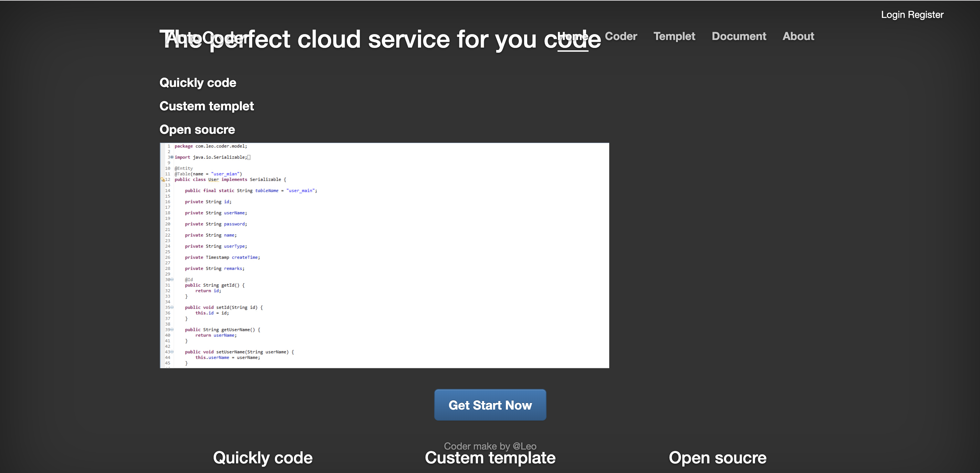Screen dimensions: 980x473
Task: Open the Register link
Action: pyautogui.click(x=925, y=14)
